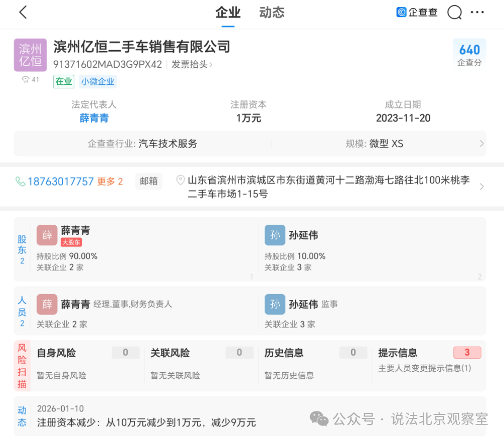This screenshot has width=504, height=439.
Task: Tap 孙延伟 avatar in personnel section
Action: (275, 305)
